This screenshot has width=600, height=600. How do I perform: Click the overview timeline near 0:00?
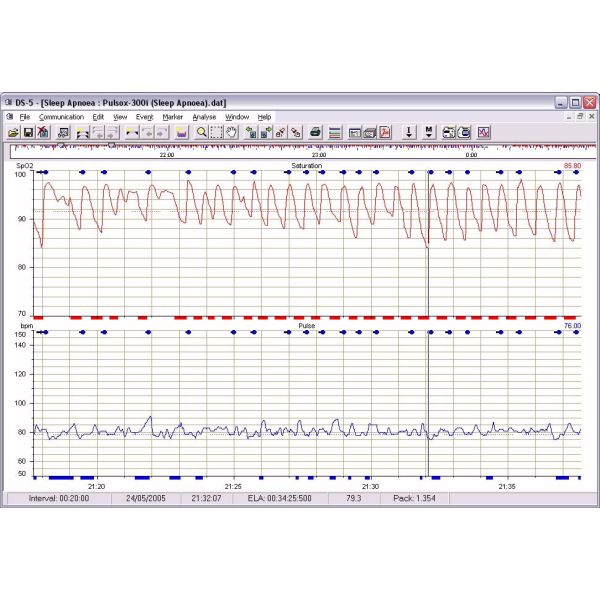(471, 155)
